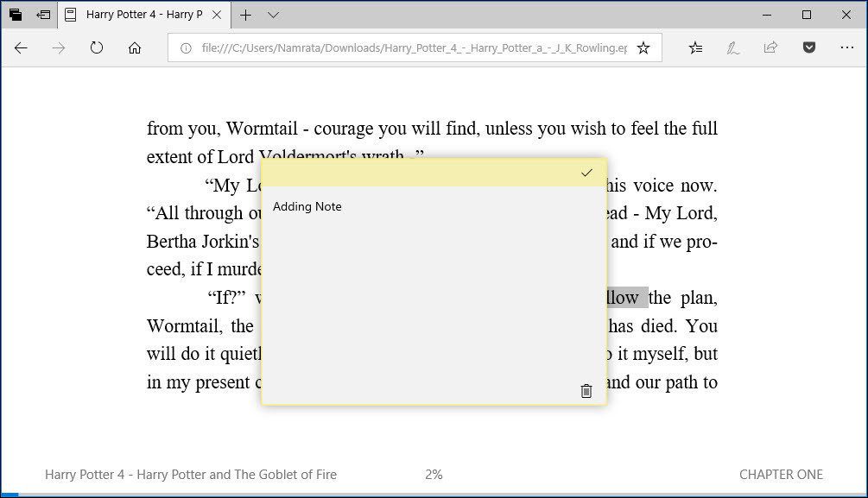Image resolution: width=868 pixels, height=498 pixels.
Task: Minimize the Edge window
Action: [x=767, y=15]
